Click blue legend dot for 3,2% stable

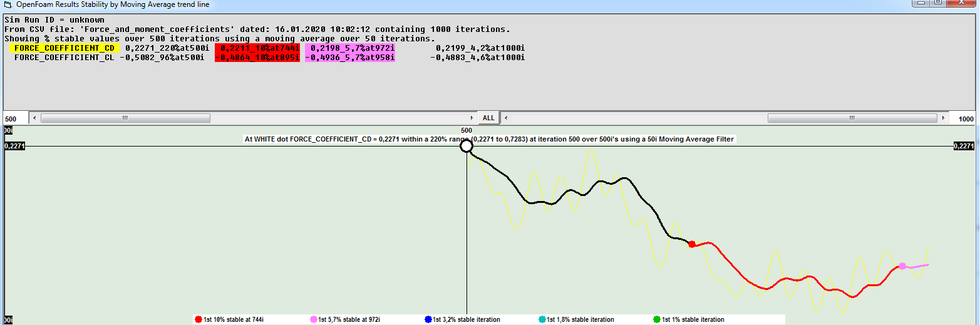tap(428, 319)
